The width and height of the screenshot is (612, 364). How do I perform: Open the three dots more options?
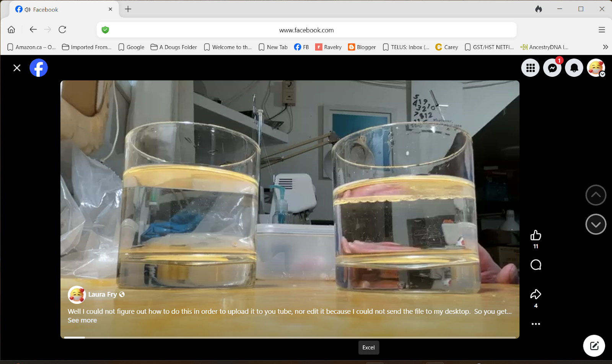pos(535,324)
